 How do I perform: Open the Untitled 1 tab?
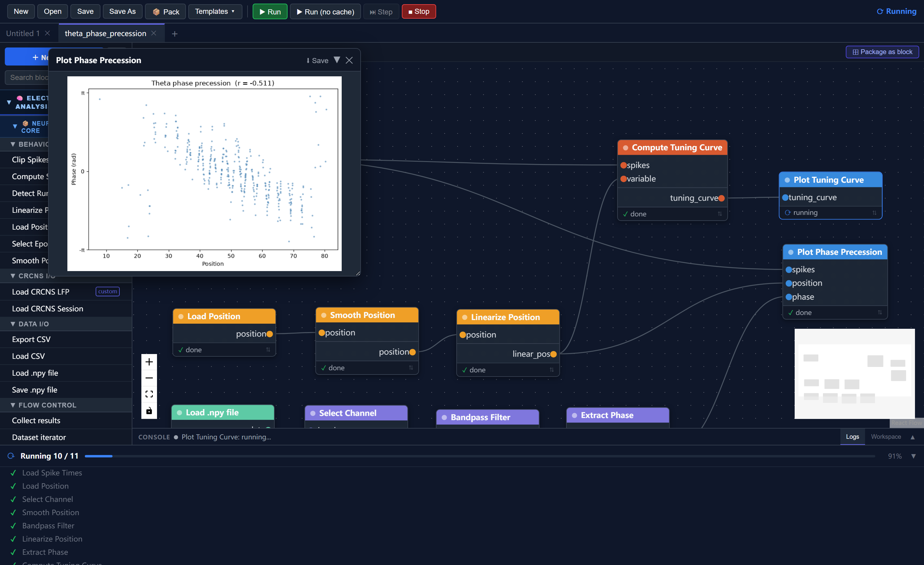(x=23, y=33)
